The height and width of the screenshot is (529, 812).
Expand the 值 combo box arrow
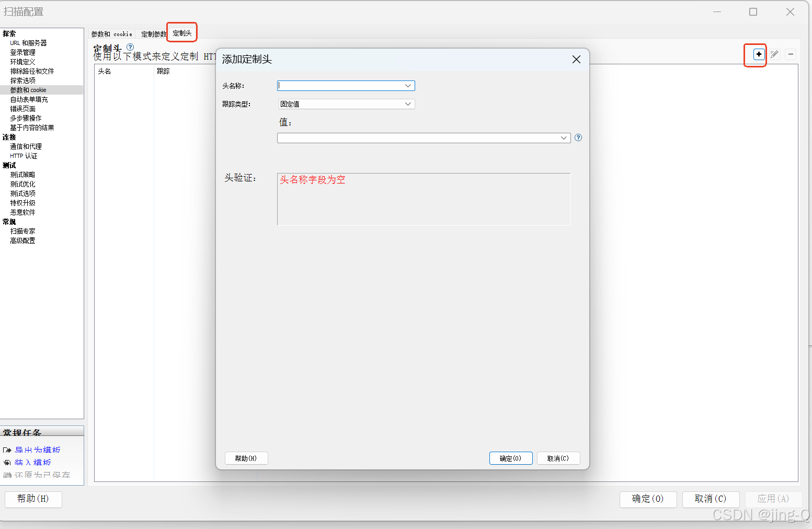pyautogui.click(x=564, y=138)
